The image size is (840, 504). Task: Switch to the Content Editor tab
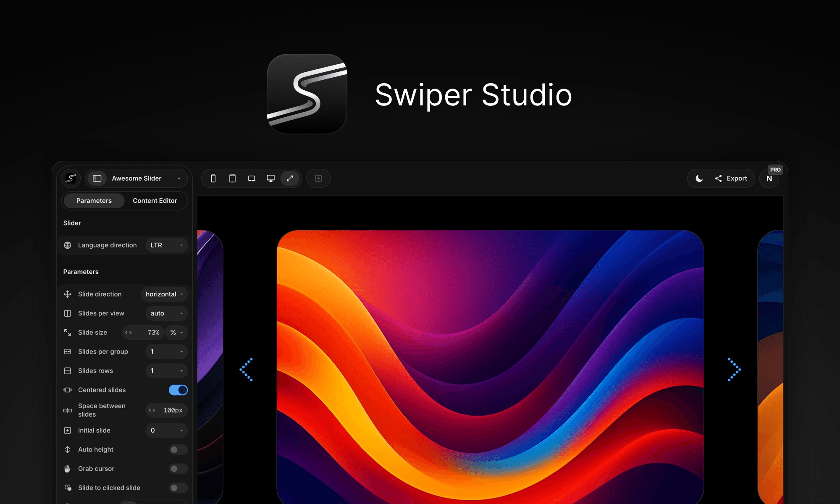(155, 201)
